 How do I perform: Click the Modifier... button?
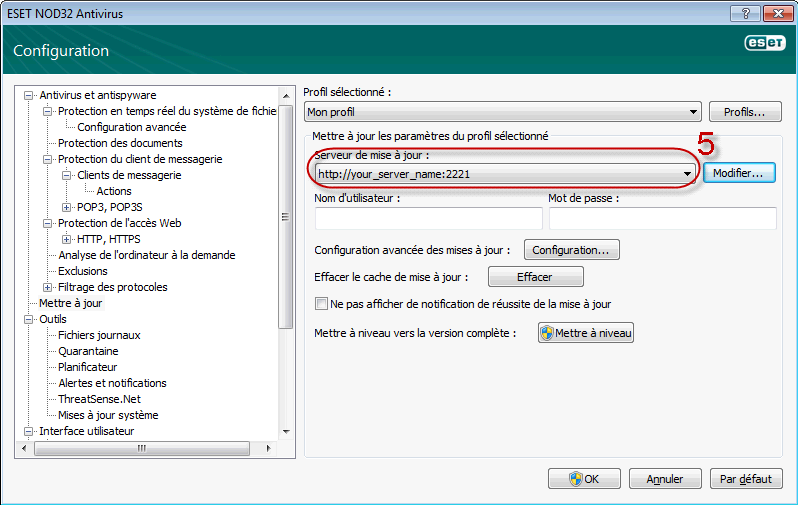[x=738, y=173]
